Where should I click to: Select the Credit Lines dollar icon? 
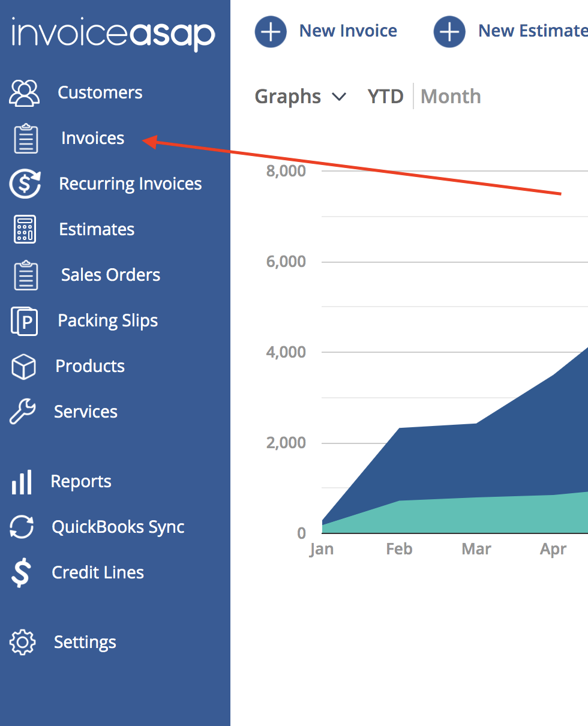coord(22,572)
